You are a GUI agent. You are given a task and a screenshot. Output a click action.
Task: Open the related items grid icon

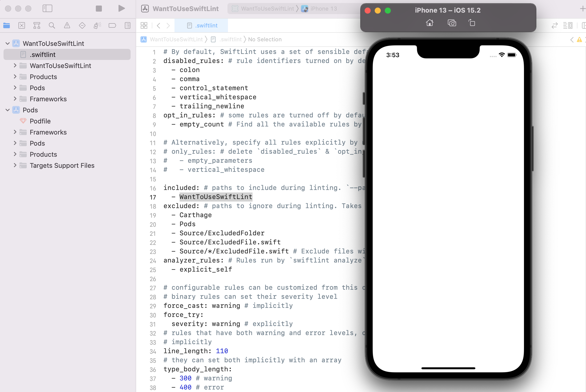144,25
